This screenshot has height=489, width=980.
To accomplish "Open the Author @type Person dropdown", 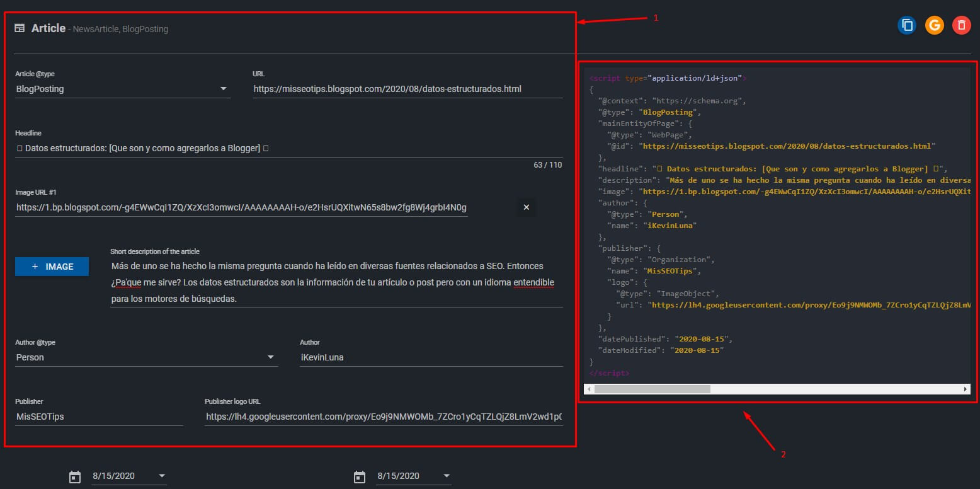I will (x=146, y=357).
